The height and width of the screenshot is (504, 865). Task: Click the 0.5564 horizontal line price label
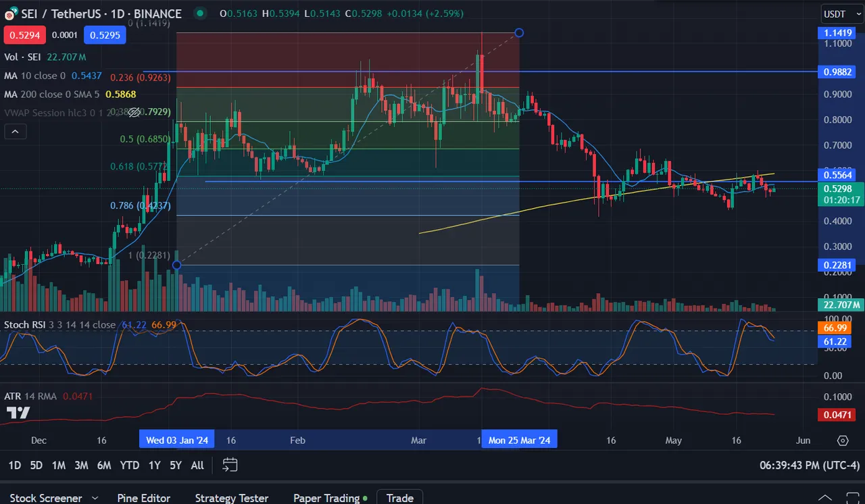[x=837, y=175]
